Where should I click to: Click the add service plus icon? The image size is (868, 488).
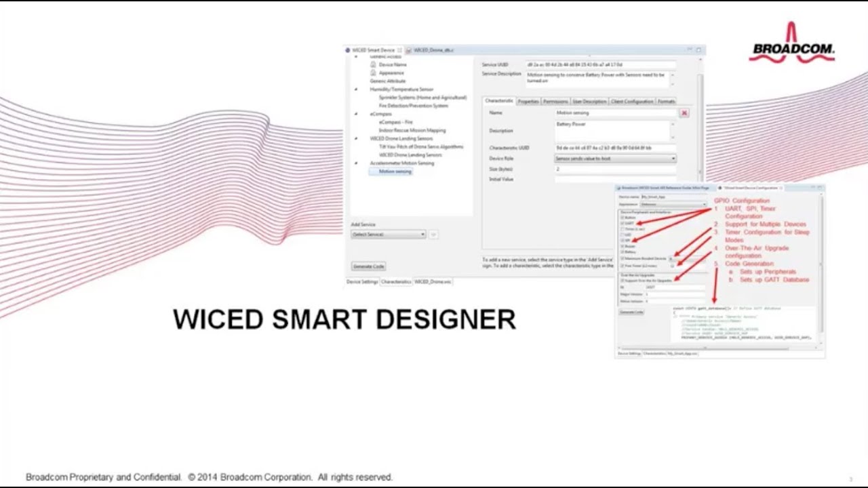[x=434, y=235]
